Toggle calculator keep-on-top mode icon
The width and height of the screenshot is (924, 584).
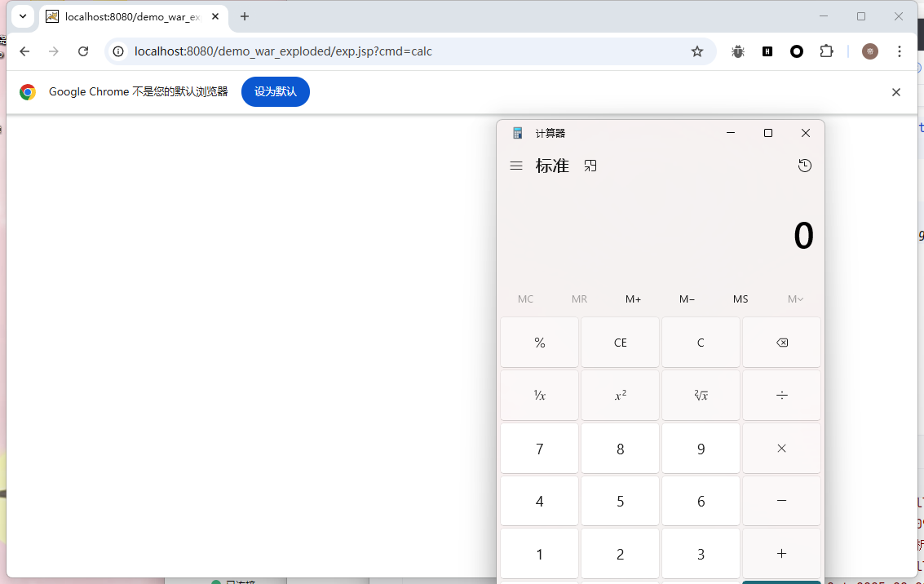coord(590,166)
